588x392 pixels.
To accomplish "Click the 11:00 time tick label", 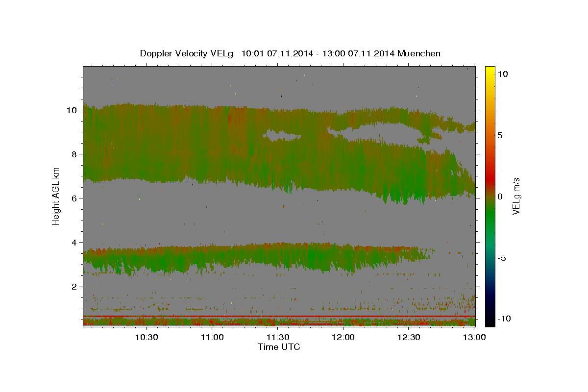I will pyautogui.click(x=212, y=337).
